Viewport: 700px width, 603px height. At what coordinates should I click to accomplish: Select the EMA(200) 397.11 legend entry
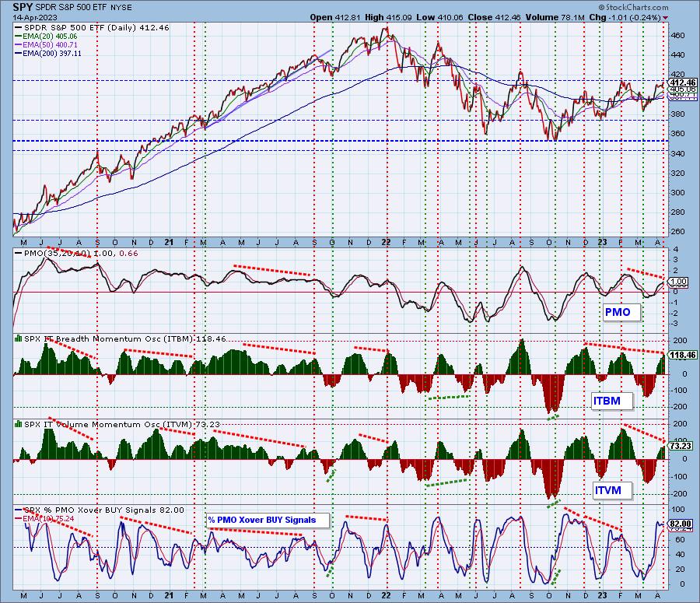tap(48, 53)
